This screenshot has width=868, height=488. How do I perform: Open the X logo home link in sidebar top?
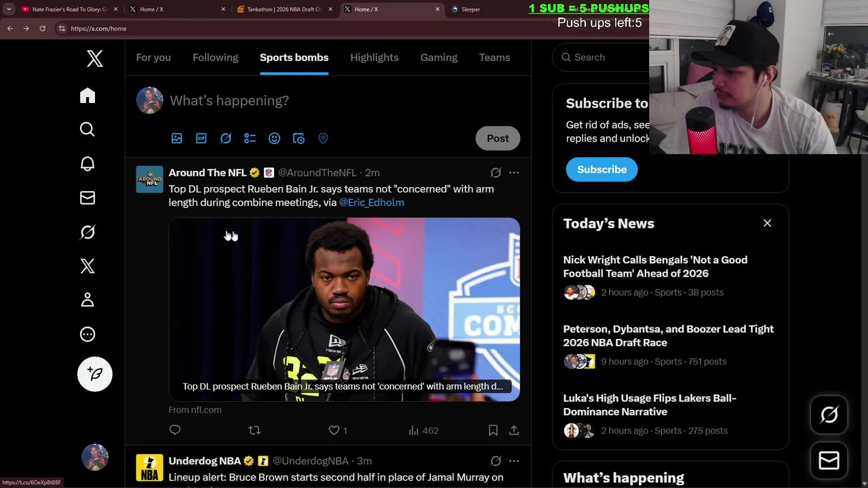tap(95, 58)
